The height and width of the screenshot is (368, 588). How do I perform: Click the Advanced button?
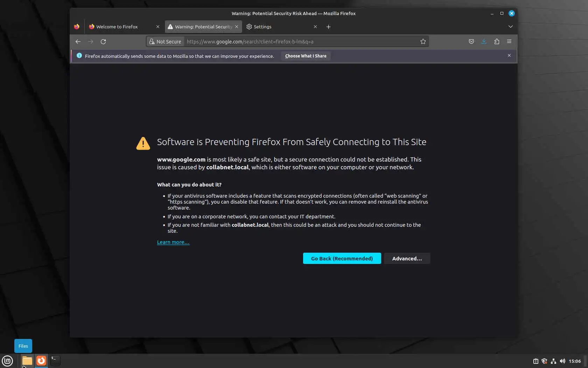tap(407, 258)
